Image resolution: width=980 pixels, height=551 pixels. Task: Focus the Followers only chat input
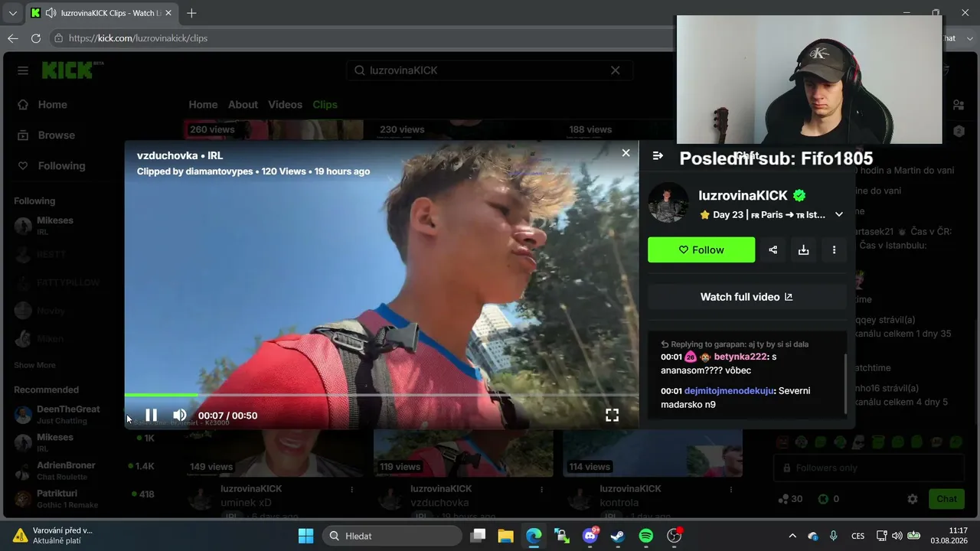pyautogui.click(x=868, y=468)
